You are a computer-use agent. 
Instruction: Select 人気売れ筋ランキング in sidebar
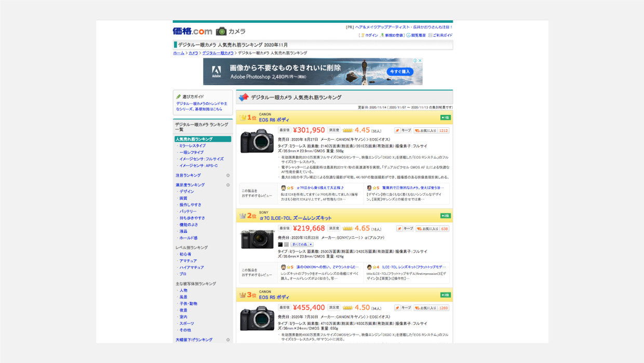pos(203,139)
